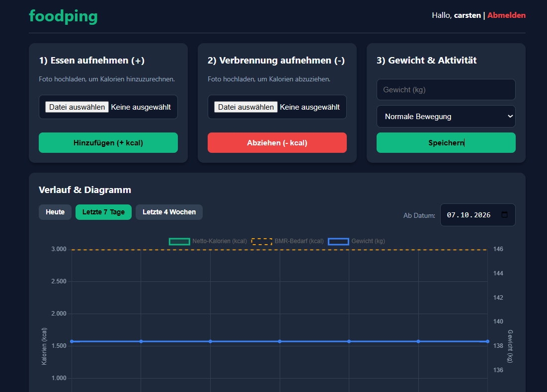547x392 pixels.
Task: Click the dropdown chevron for activity level
Action: [x=510, y=117]
